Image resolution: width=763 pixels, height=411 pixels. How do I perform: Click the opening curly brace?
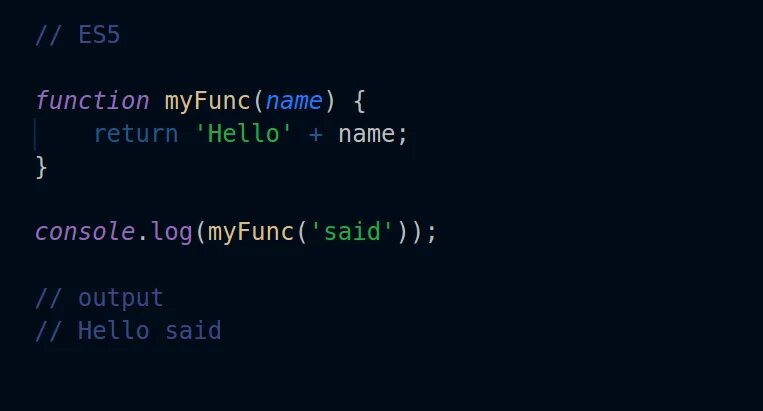tap(359, 102)
